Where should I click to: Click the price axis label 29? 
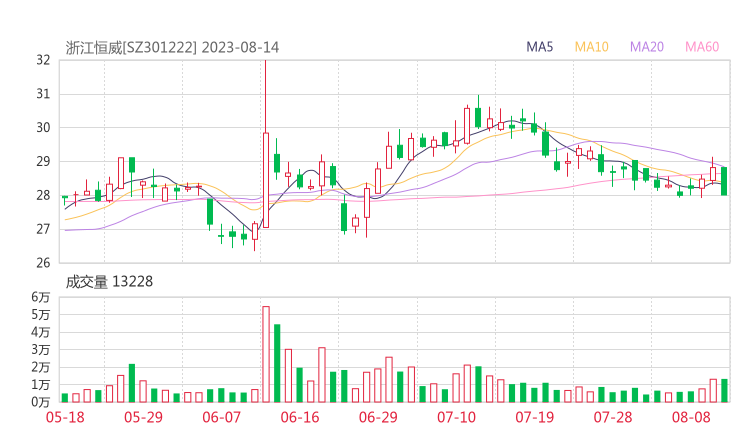pos(43,161)
